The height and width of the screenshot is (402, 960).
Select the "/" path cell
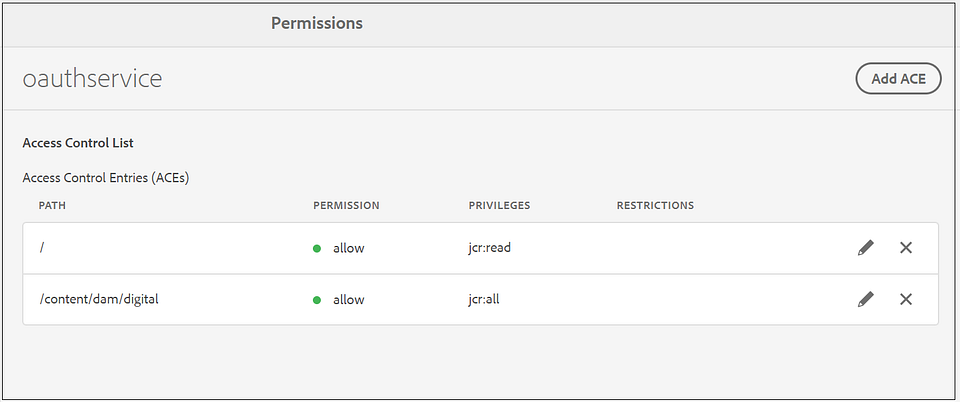tap(41, 248)
